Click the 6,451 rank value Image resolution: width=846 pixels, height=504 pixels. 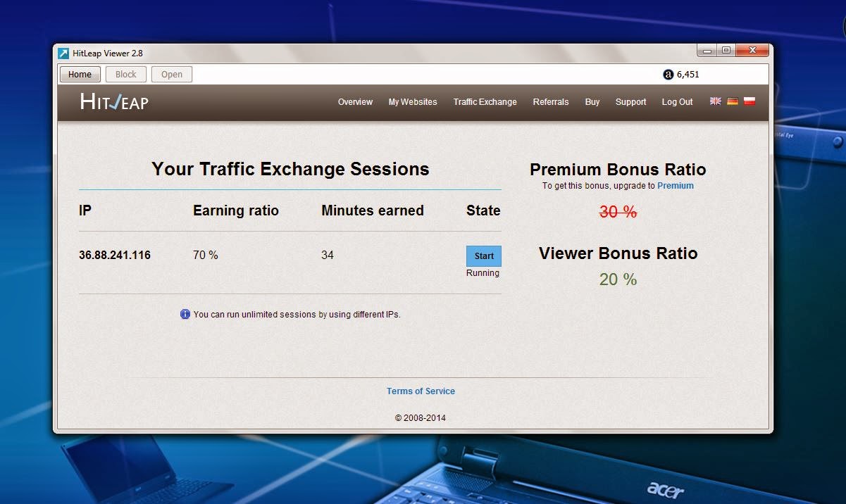pyautogui.click(x=688, y=75)
